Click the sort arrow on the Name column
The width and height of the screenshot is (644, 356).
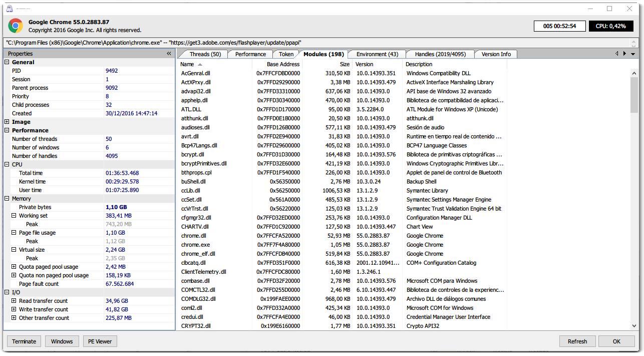(200, 65)
